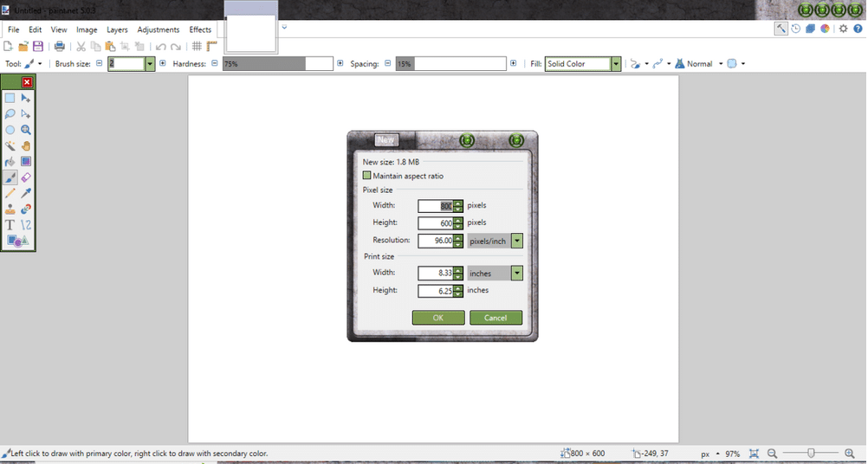This screenshot has height=464, width=868.
Task: Click the Save floppy disk icon
Action: [37, 47]
